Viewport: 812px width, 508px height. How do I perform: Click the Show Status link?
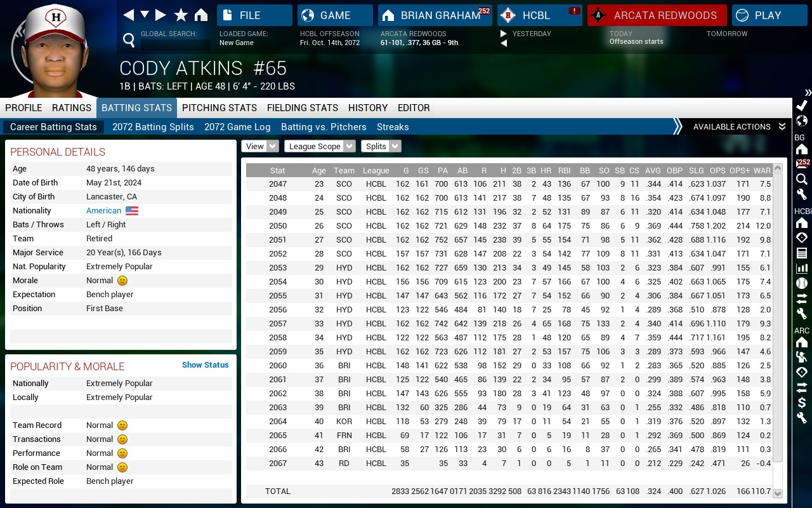click(x=205, y=365)
